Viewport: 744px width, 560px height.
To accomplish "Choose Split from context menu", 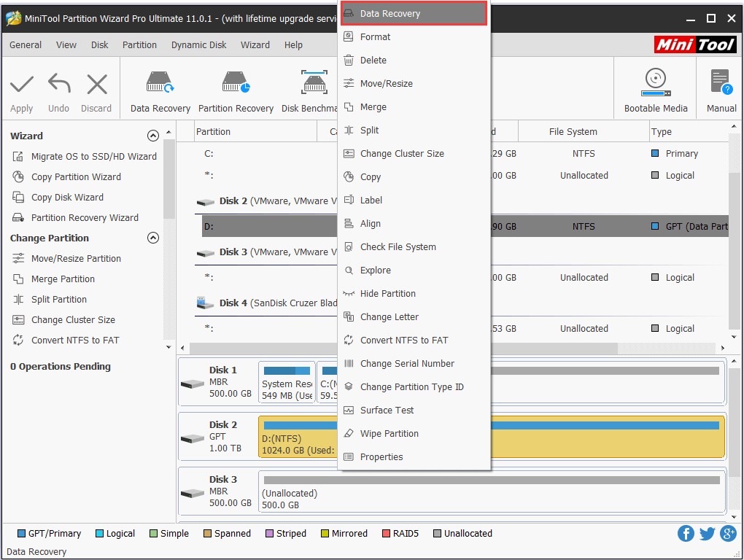I will click(414, 130).
